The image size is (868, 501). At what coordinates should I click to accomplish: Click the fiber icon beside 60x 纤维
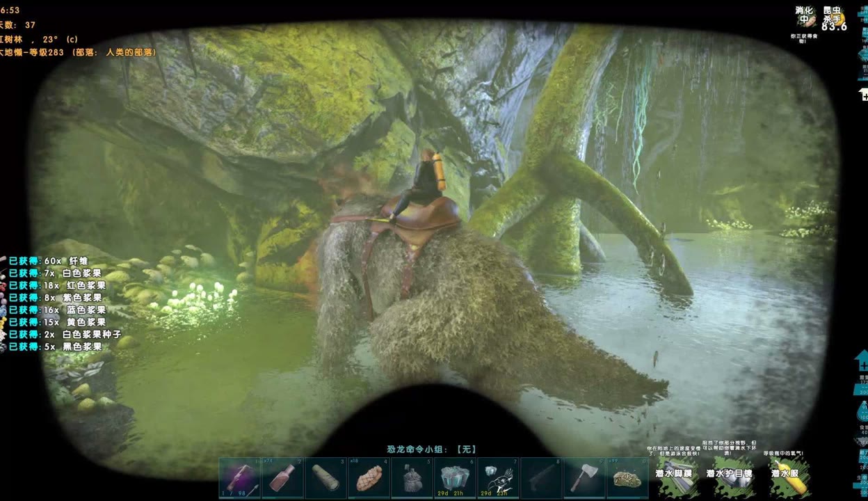[x=3, y=261]
